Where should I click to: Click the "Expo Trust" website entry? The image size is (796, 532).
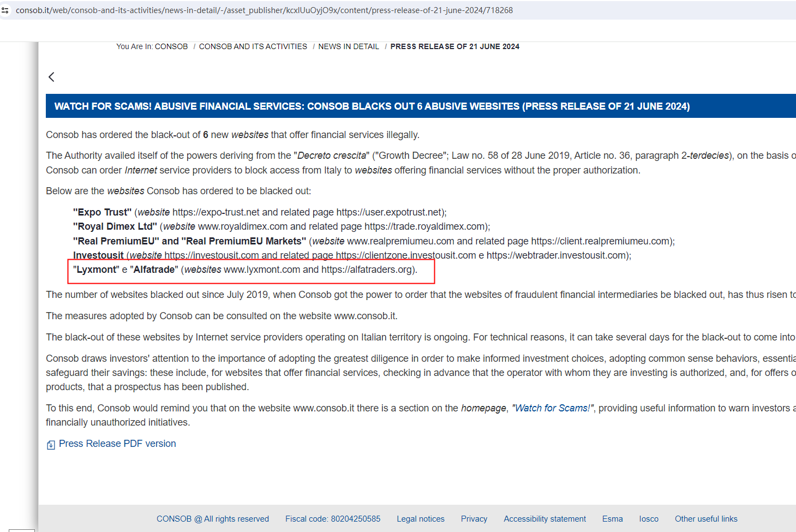click(260, 212)
